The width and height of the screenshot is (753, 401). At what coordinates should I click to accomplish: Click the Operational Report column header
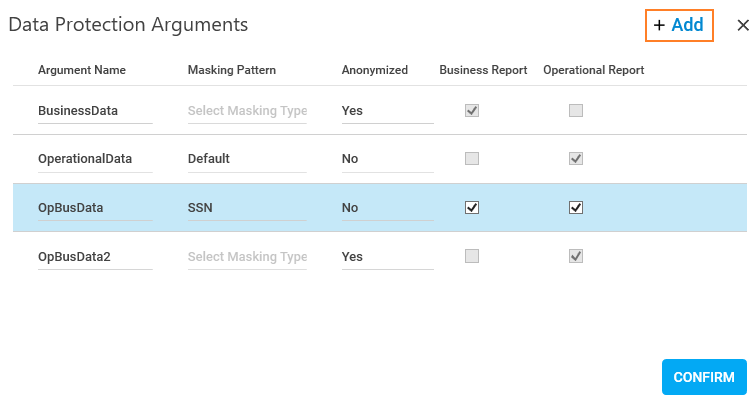(594, 70)
